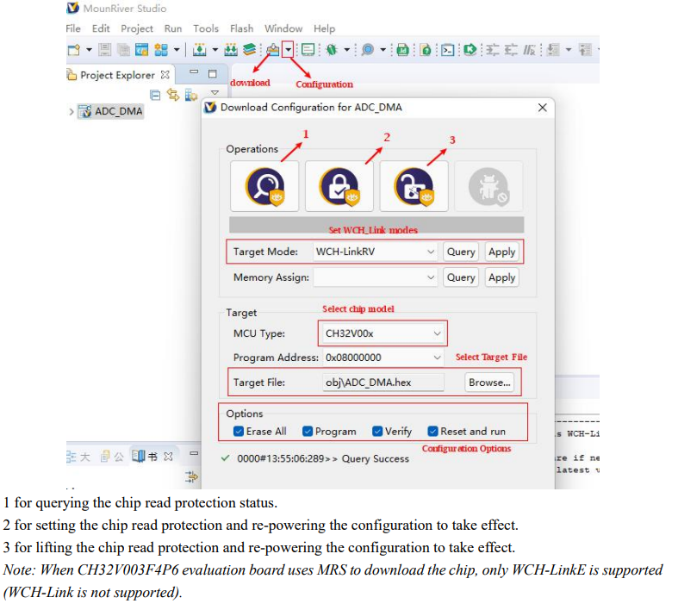The width and height of the screenshot is (678, 616).
Task: Open the Target Mode WCH-LinkRV dropdown
Action: (376, 252)
